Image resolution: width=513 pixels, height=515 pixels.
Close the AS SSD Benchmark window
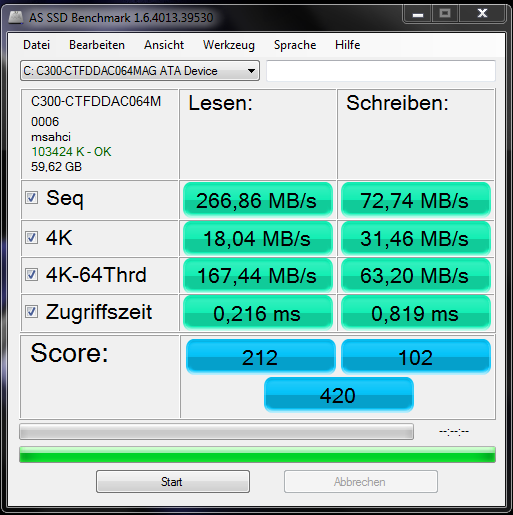(482, 14)
